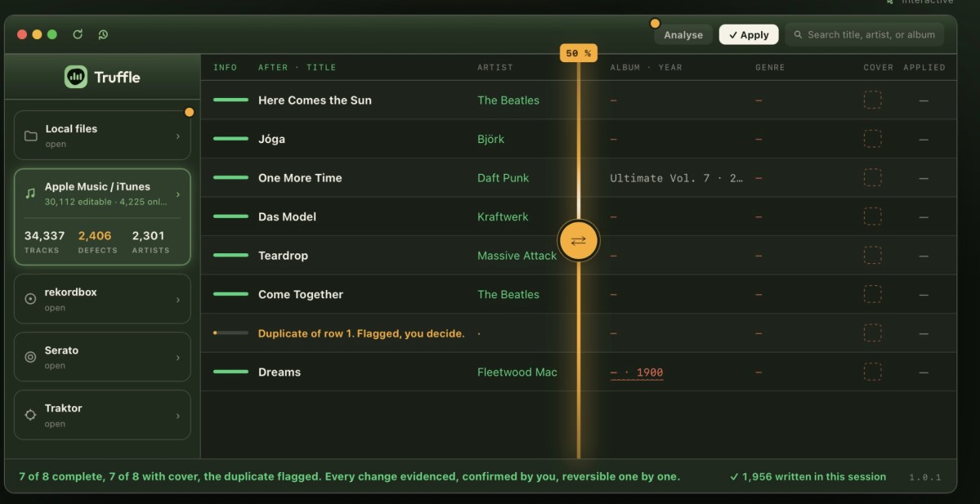Click the INFO column header
This screenshot has height=504, width=980.
(225, 68)
